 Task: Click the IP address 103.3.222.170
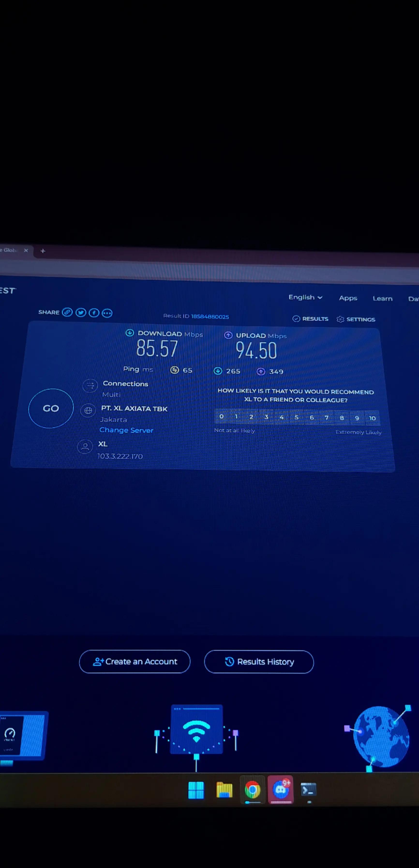(120, 456)
